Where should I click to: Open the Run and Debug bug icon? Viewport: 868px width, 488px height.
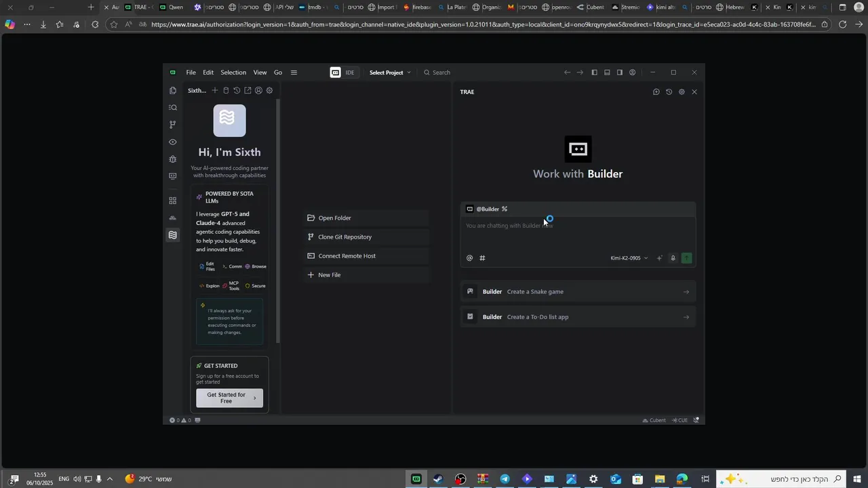click(173, 159)
